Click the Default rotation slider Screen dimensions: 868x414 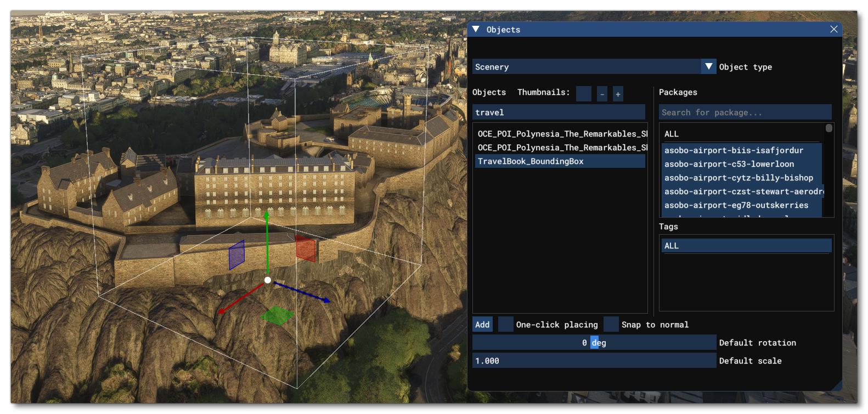(x=594, y=343)
